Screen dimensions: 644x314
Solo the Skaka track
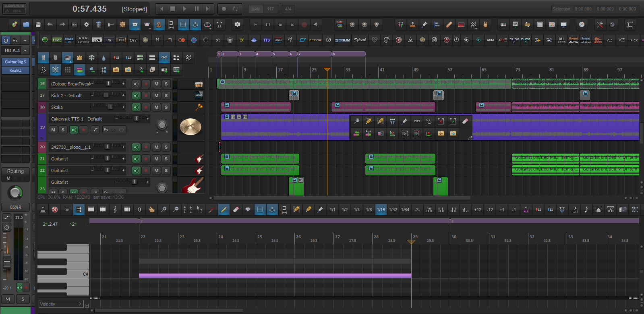[166, 107]
